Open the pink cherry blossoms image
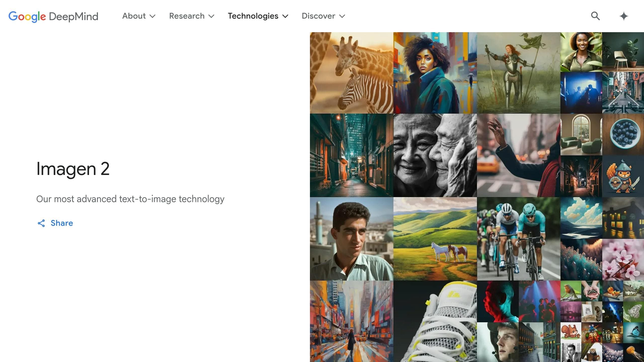 coord(623,260)
